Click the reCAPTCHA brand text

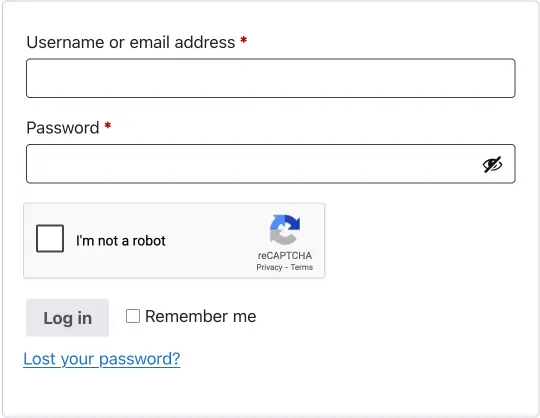(x=285, y=255)
